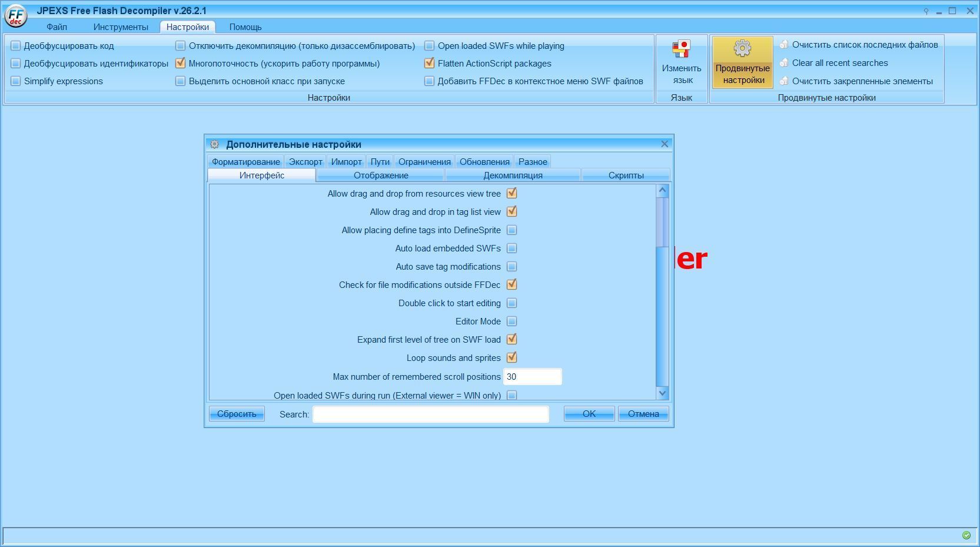Toggle Editor Mode checkbox
Viewport: 980px width, 547px height.
pyautogui.click(x=511, y=321)
